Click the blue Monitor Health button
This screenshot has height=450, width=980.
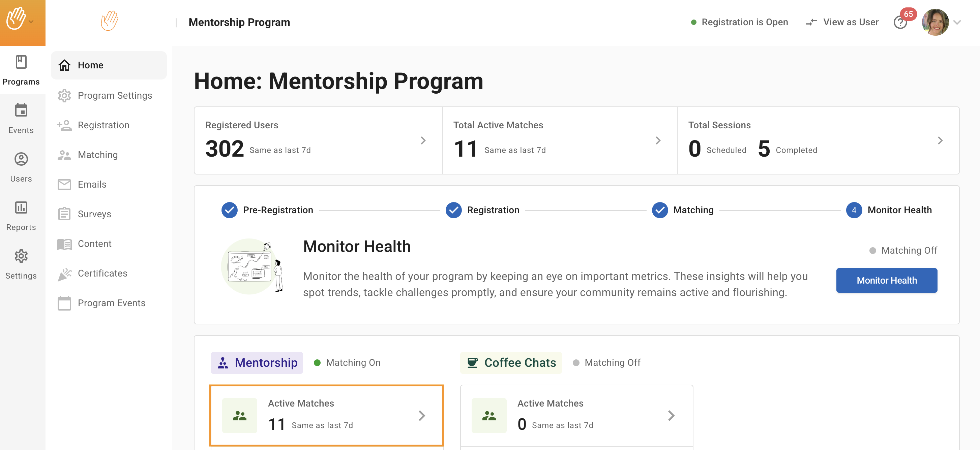886,281
